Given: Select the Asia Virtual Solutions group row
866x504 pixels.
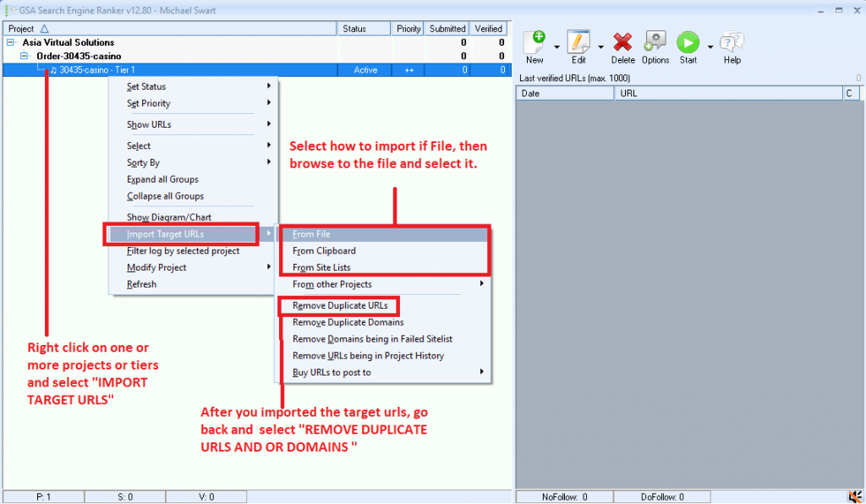Looking at the screenshot, I should click(257, 42).
